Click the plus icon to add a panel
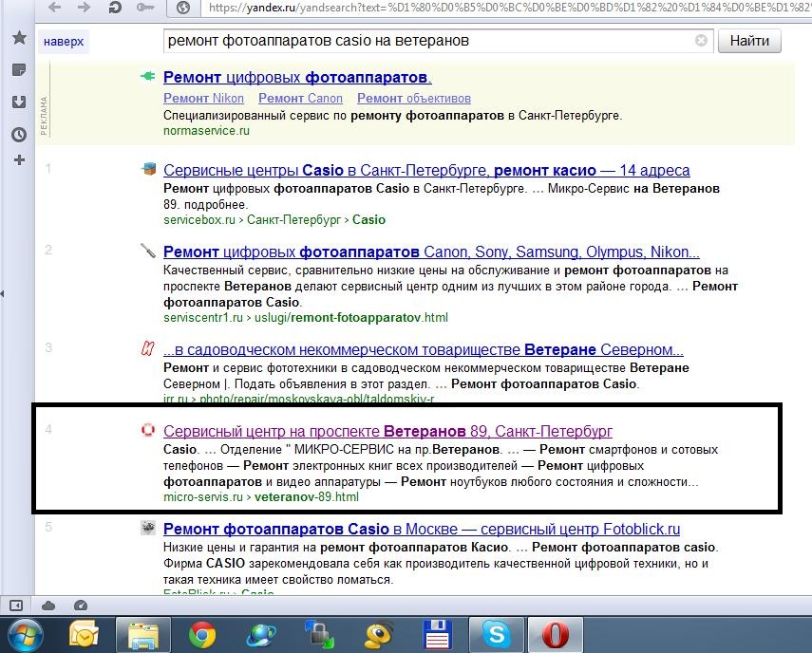Viewport: 812px width, 653px height. 19,159
